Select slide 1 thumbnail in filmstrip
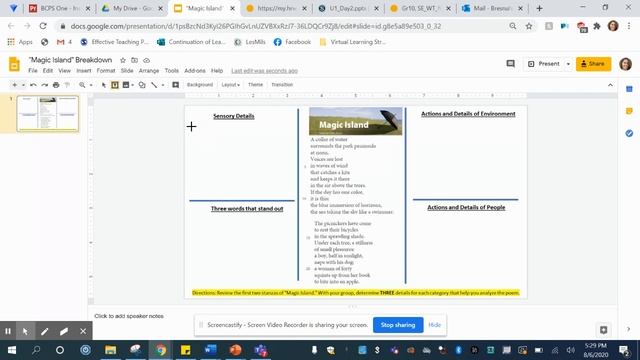 (x=48, y=113)
